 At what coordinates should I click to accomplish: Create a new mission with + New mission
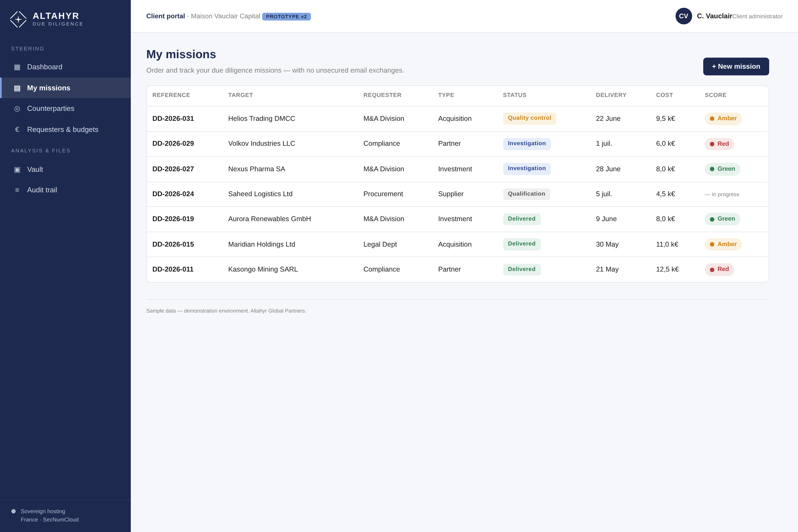pos(736,66)
